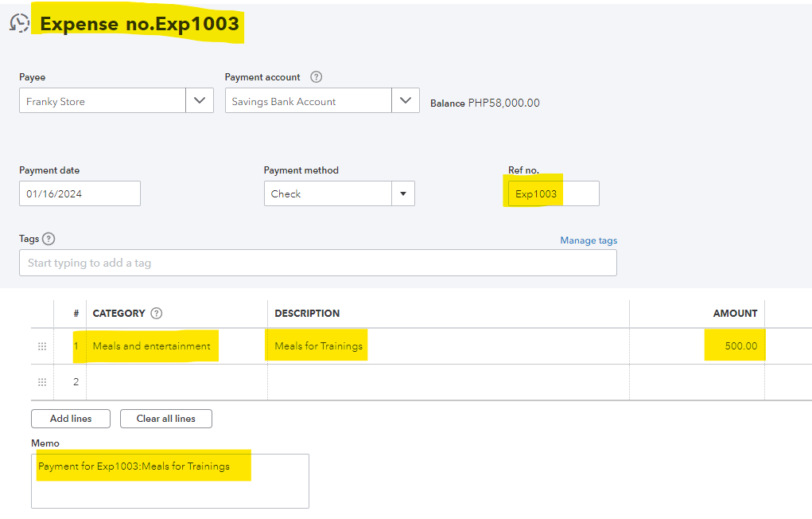The image size is (812, 519).
Task: Click the Memo text box
Action: click(x=169, y=481)
